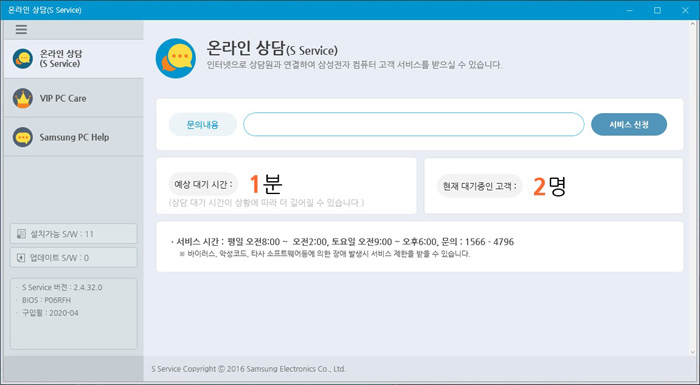Maximize the S Service window

tap(657, 10)
